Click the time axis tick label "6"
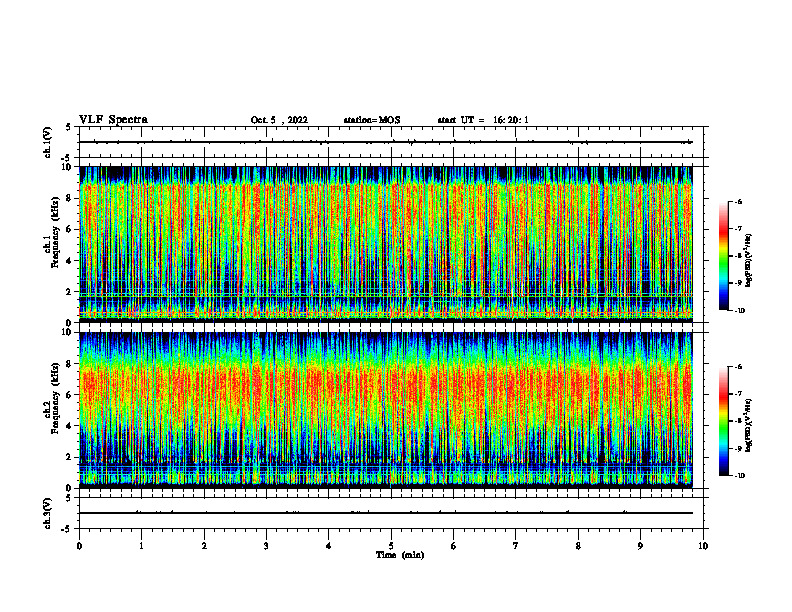792x612 pixels. pyautogui.click(x=454, y=546)
